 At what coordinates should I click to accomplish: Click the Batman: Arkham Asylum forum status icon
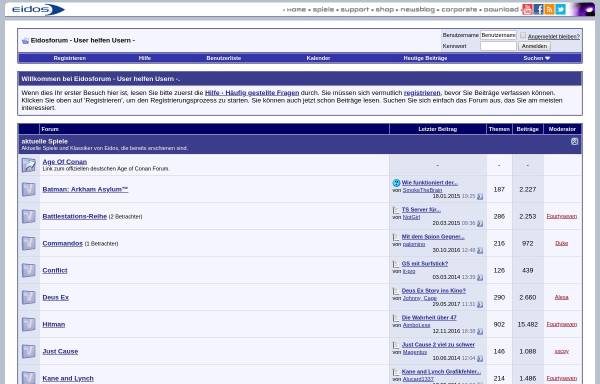pyautogui.click(x=29, y=189)
